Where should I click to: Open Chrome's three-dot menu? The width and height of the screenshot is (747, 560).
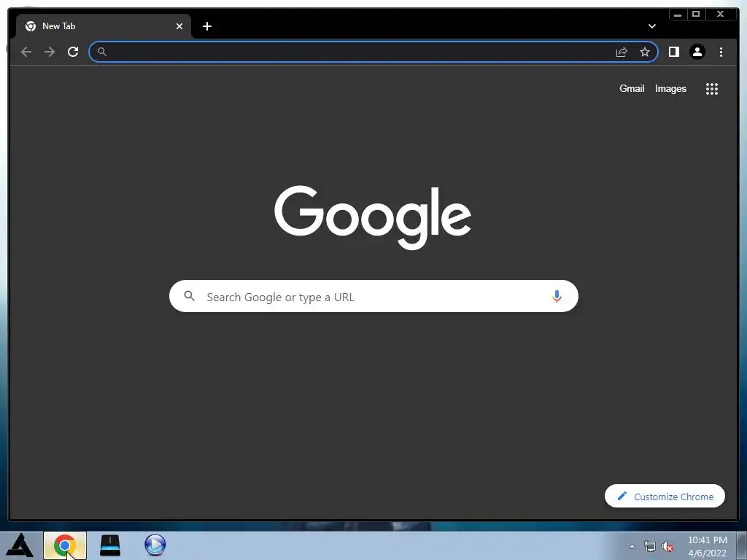(x=721, y=52)
